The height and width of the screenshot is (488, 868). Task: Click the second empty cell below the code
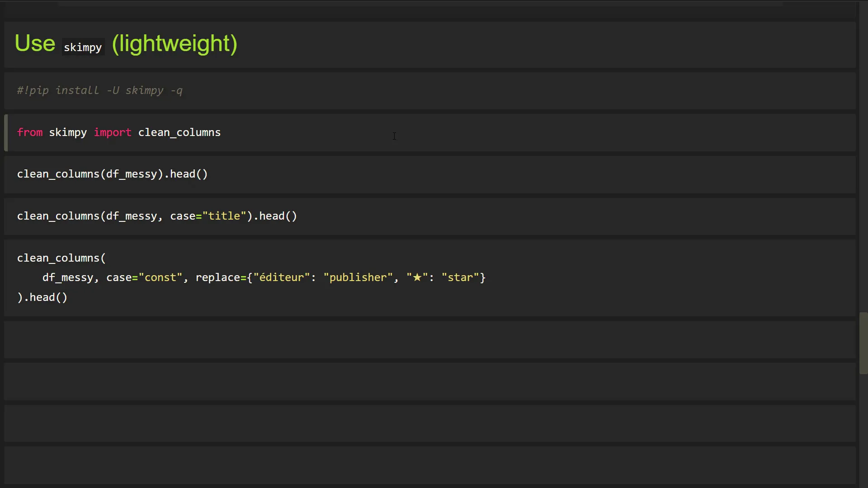point(430,381)
